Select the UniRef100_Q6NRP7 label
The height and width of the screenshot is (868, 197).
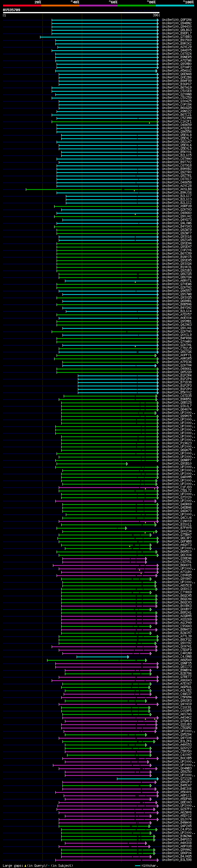(176, 460)
